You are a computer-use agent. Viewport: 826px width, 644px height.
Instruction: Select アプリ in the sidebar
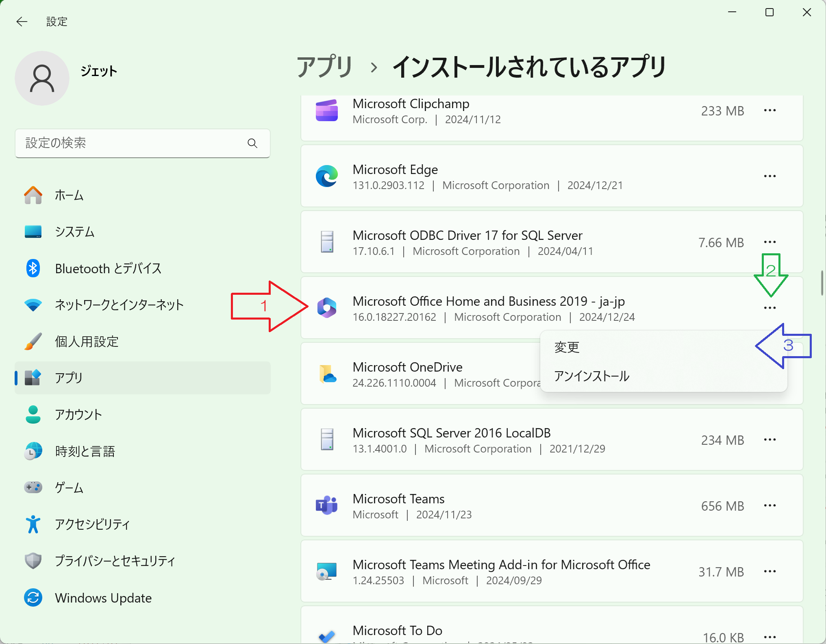[143, 378]
